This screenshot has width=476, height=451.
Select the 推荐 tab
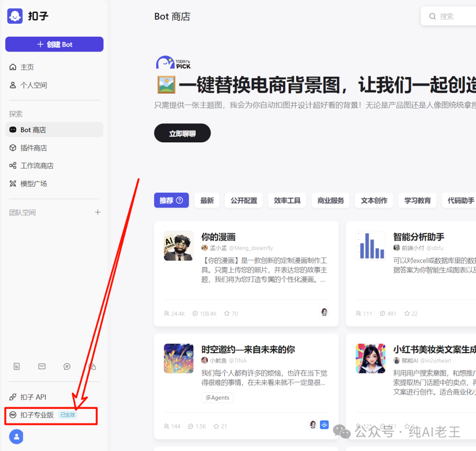pos(171,201)
